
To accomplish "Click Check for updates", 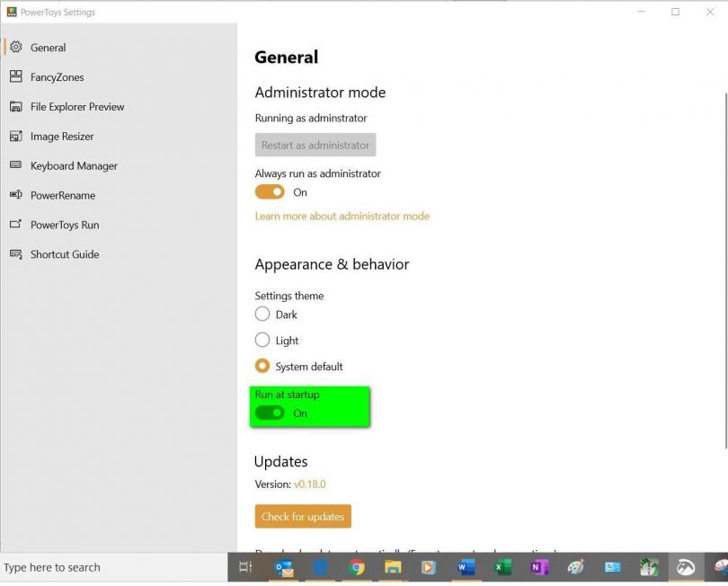I will coord(302,516).
